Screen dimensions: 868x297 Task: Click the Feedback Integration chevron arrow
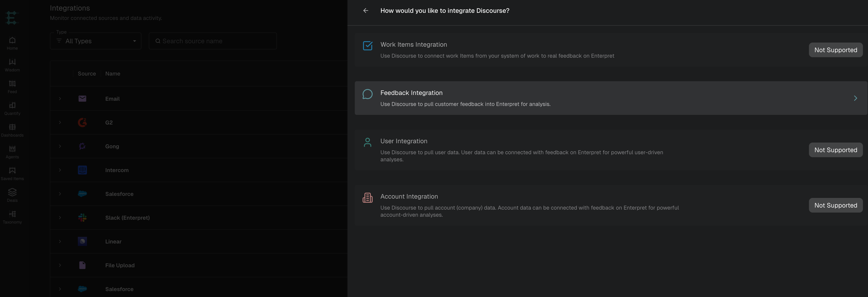[x=855, y=98]
